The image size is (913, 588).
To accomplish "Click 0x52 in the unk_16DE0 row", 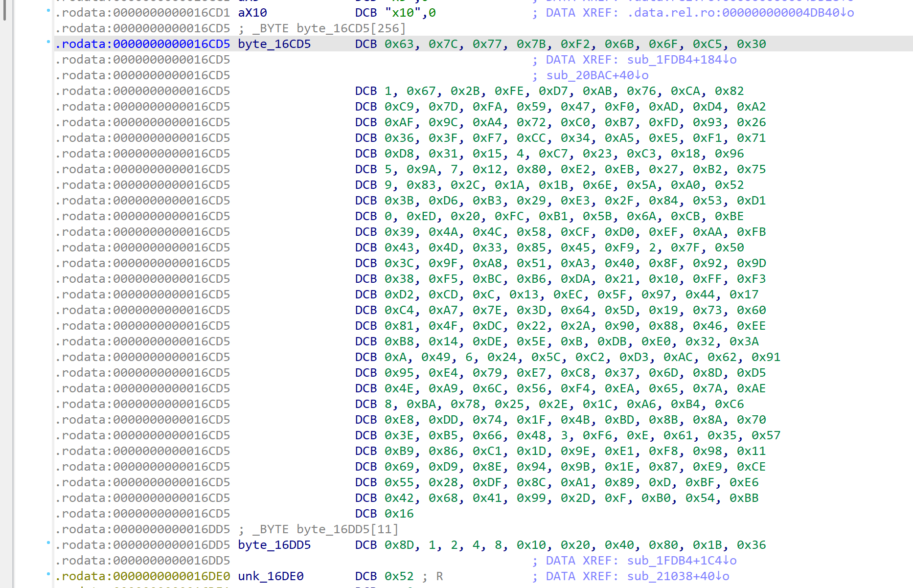I will tap(399, 576).
